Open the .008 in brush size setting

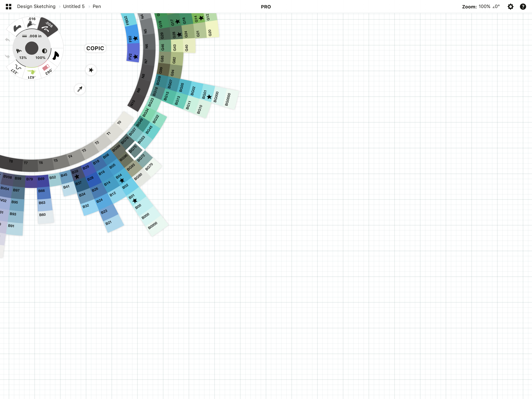pyautogui.click(x=32, y=36)
